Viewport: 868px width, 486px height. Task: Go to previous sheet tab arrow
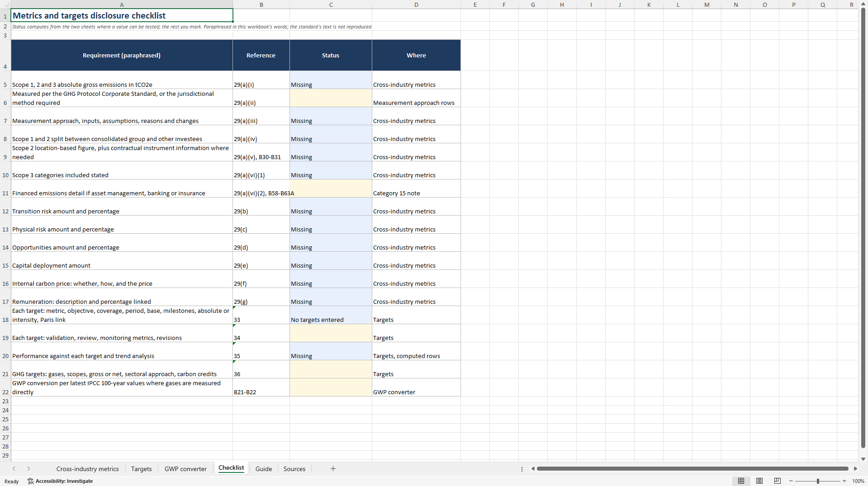click(x=14, y=469)
